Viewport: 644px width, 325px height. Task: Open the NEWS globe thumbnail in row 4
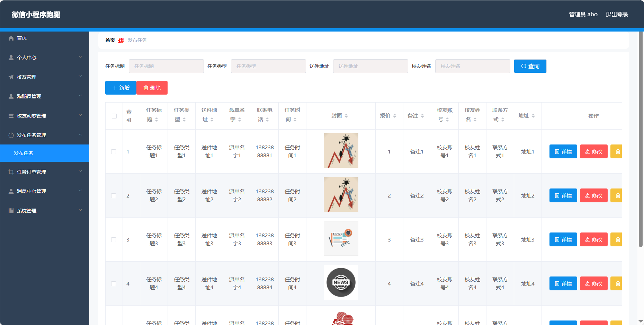coord(341,282)
